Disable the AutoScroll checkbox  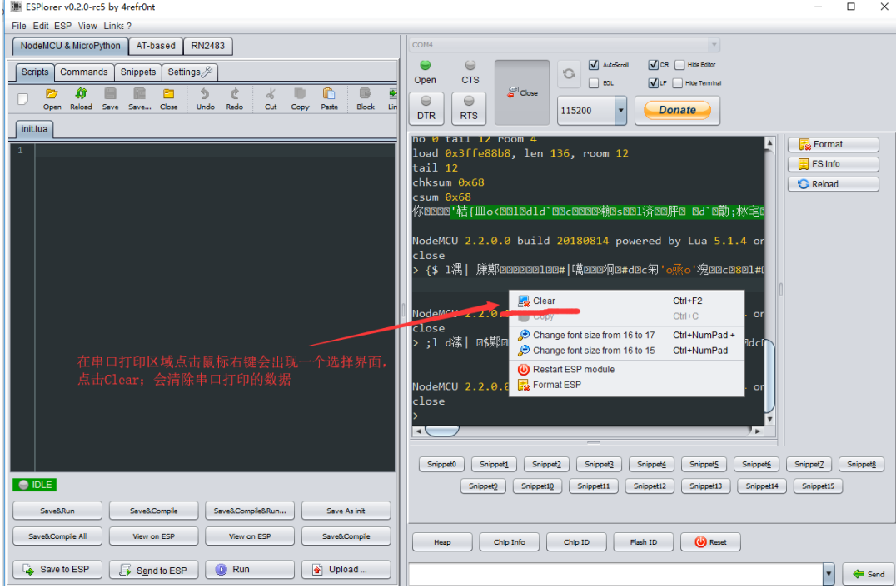pyautogui.click(x=594, y=65)
